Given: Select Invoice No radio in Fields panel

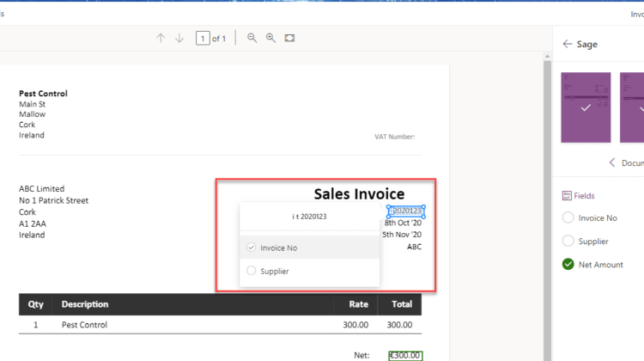Looking at the screenshot, I should click(x=568, y=218).
